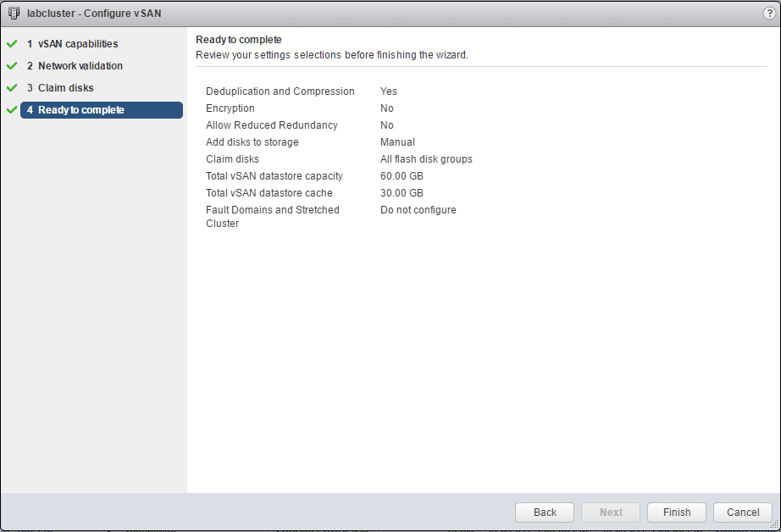The image size is (781, 532).
Task: Click the Do not configure value
Action: 418,210
